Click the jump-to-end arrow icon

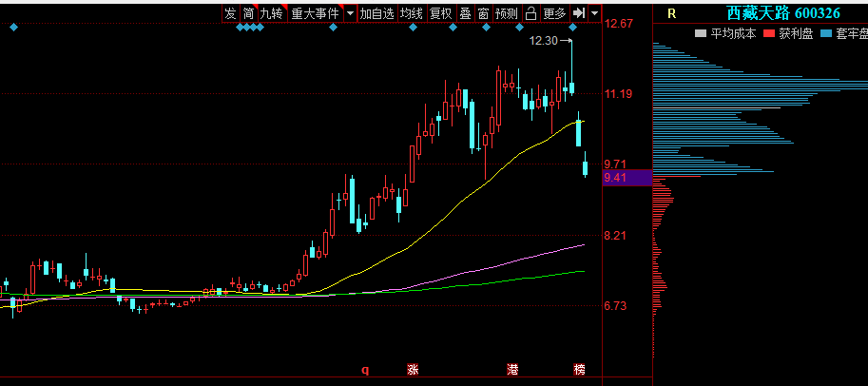pos(578,13)
